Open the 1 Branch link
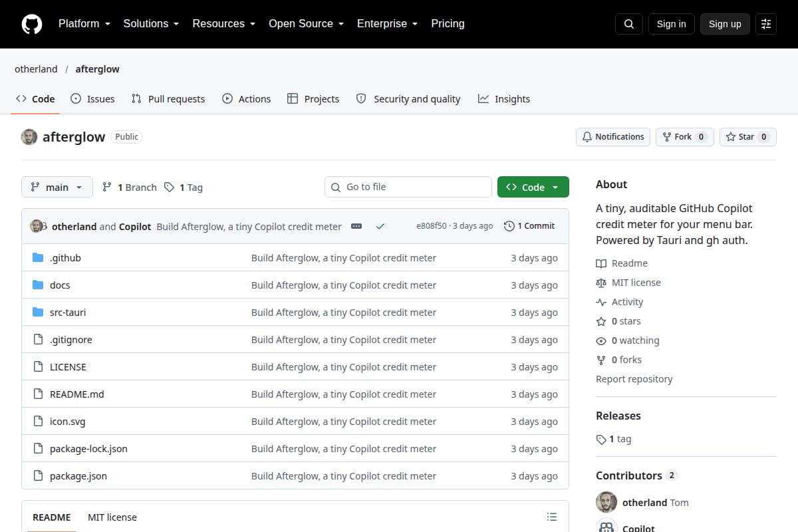Viewport: 798px width, 532px height. coord(130,188)
